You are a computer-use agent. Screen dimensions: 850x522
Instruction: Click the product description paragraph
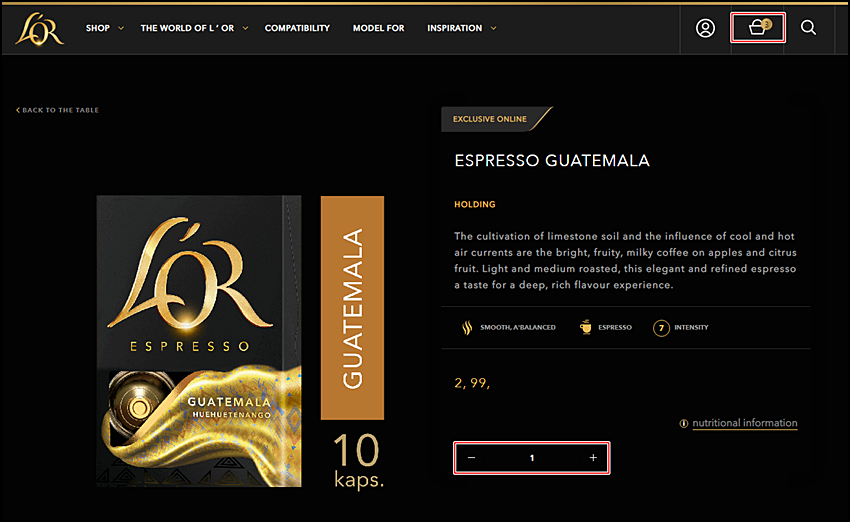pyautogui.click(x=626, y=260)
